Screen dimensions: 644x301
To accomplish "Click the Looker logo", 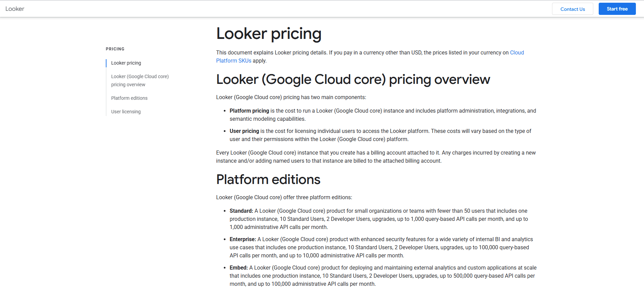I will tap(15, 9).
